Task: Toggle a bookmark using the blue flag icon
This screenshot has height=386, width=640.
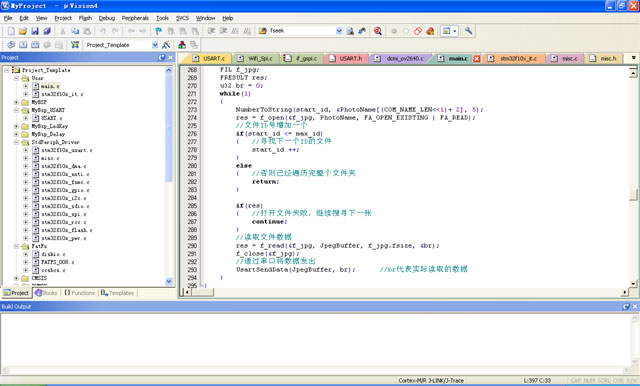Action: pos(158,31)
